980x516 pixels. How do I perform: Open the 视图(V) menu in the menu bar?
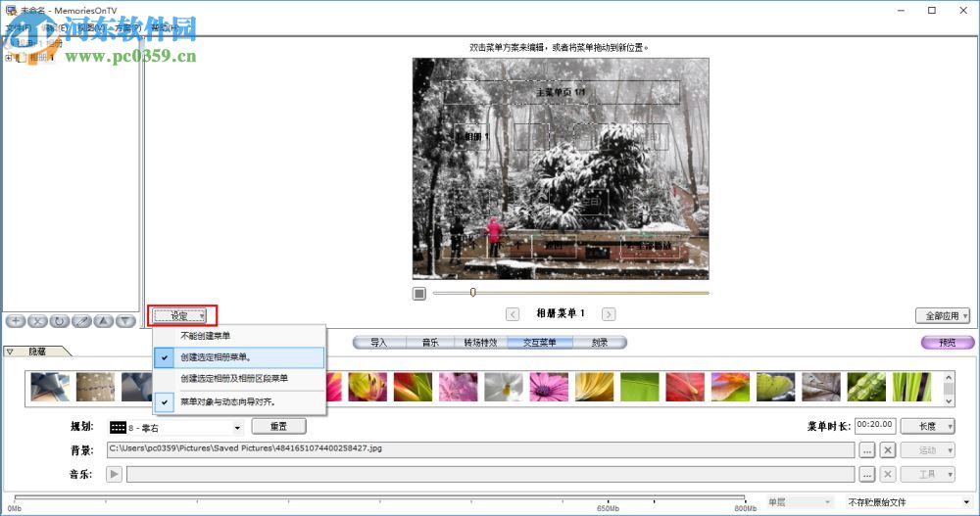(x=91, y=27)
